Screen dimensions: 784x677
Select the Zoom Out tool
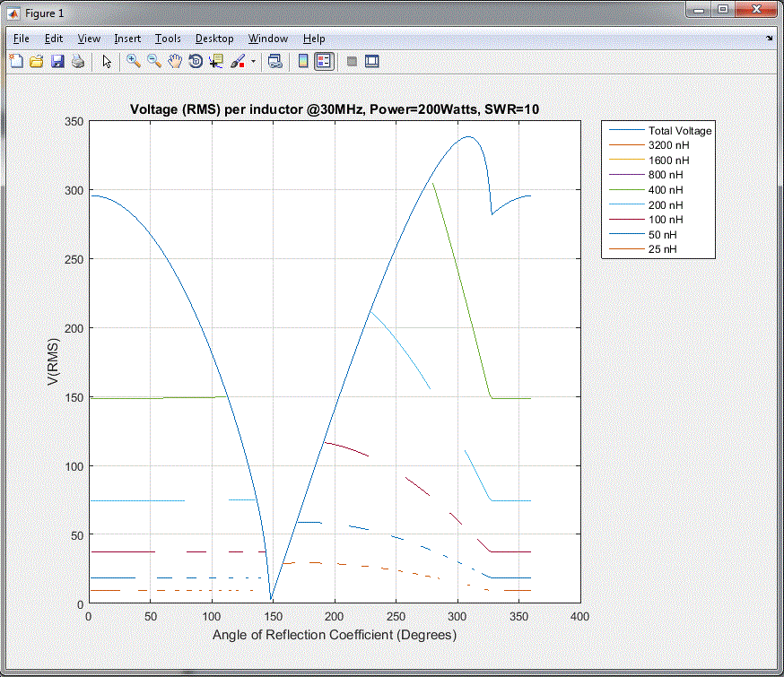point(154,61)
